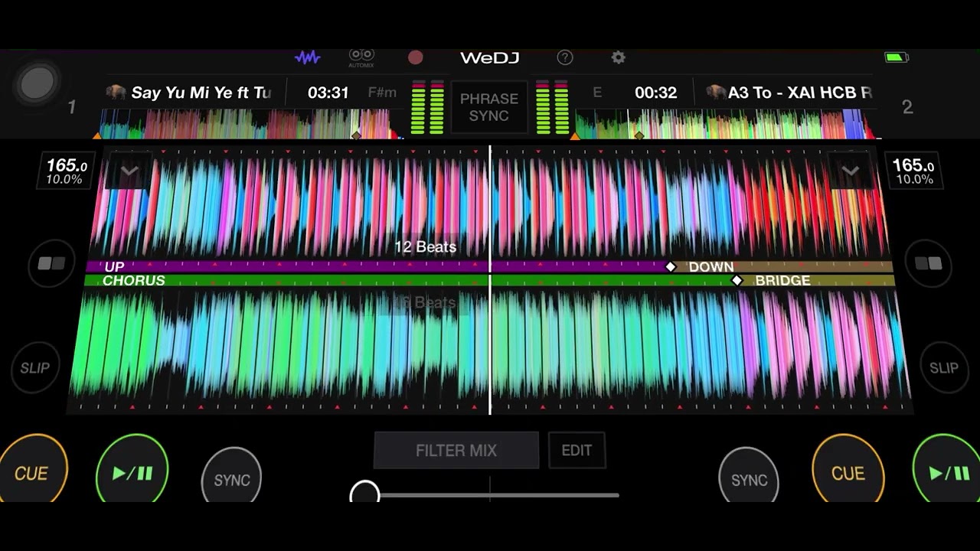Tap the E key label on deck 2
Viewport: 980px width, 551px height.
pyautogui.click(x=597, y=93)
